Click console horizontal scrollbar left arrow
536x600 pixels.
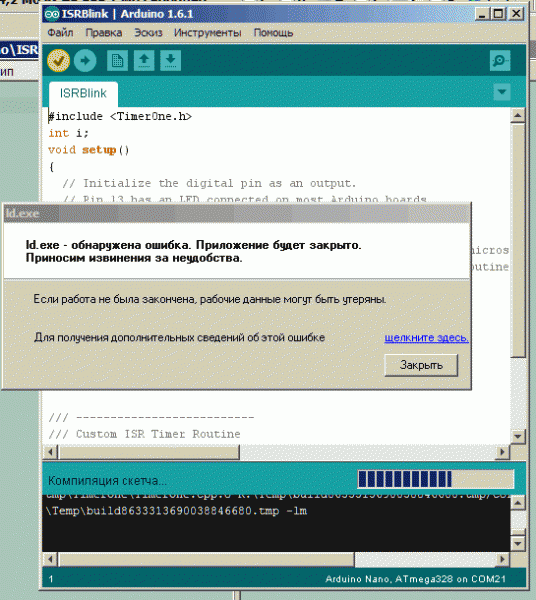50,559
